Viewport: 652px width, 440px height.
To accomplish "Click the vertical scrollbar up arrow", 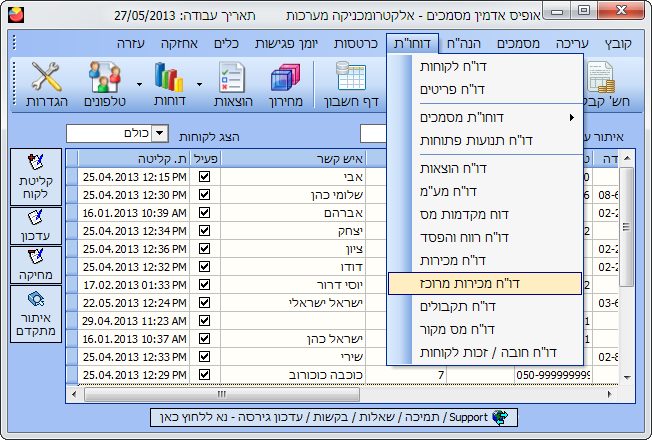I will tap(627, 158).
